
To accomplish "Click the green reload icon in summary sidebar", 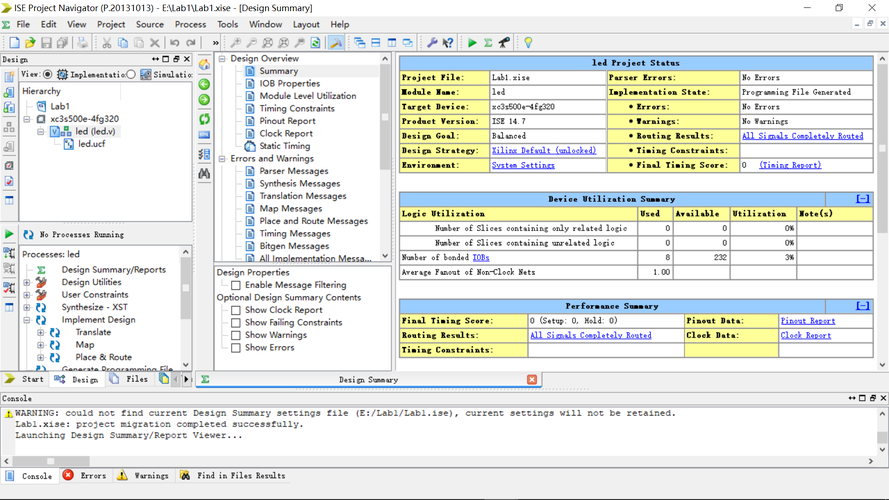I will [205, 118].
